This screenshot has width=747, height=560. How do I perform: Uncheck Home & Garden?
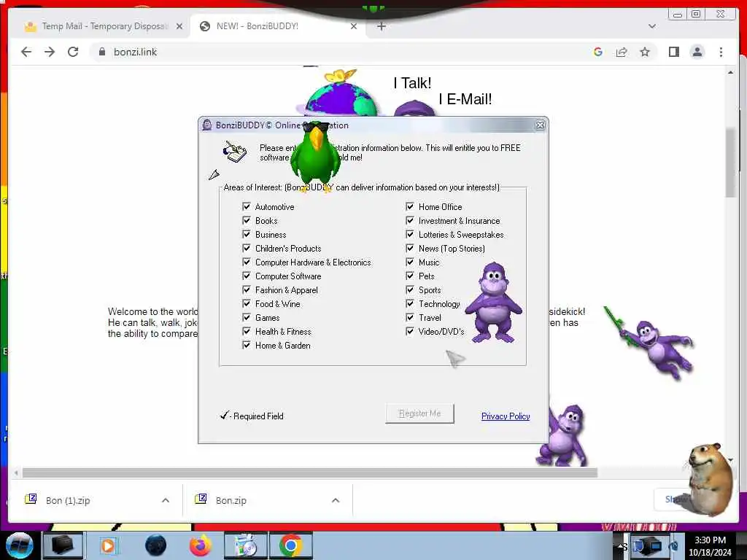(247, 344)
